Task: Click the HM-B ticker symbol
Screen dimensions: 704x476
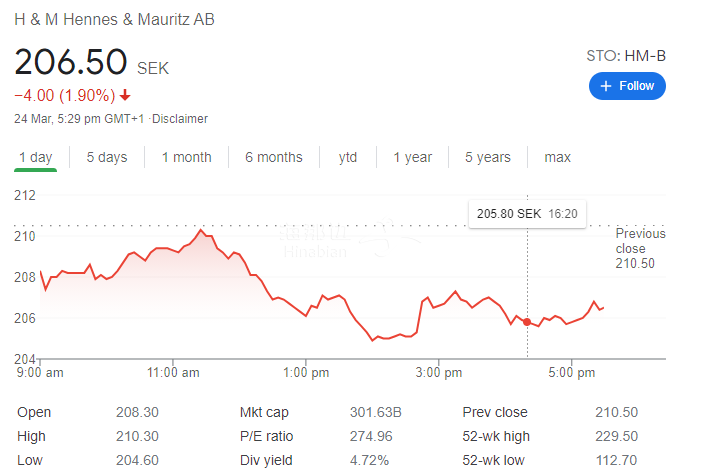Action: 644,56
